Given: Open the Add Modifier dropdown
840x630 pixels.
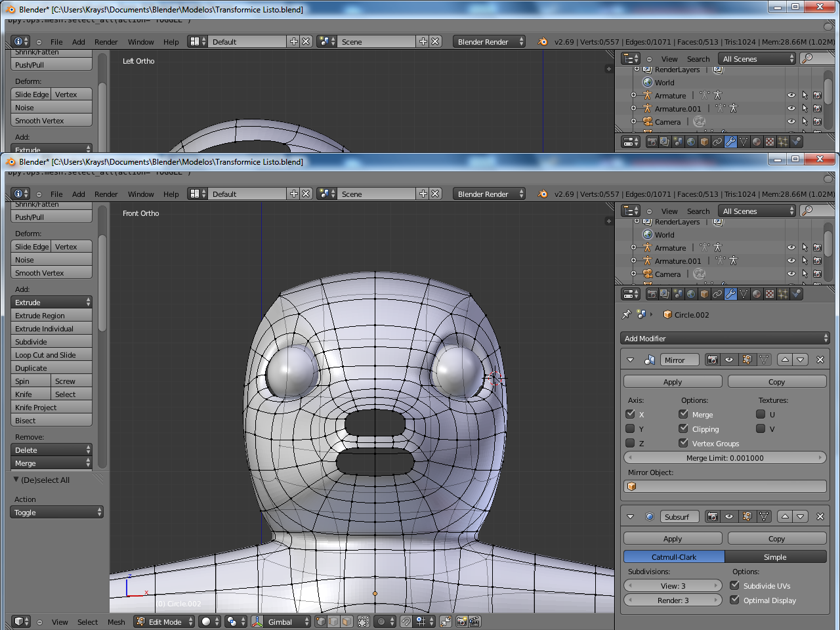Looking at the screenshot, I should pyautogui.click(x=725, y=339).
